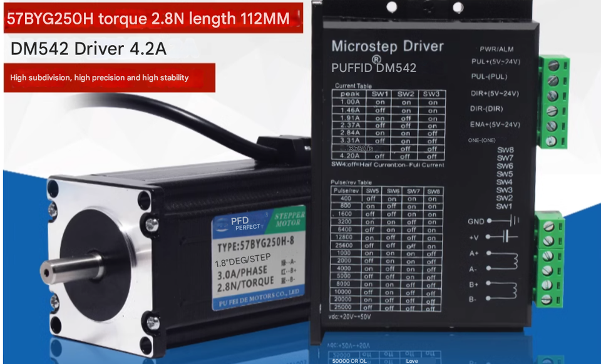Screen dimensions: 601x364
Task: Click the "ONE-(ONE)" terminal label
Action: point(482,141)
